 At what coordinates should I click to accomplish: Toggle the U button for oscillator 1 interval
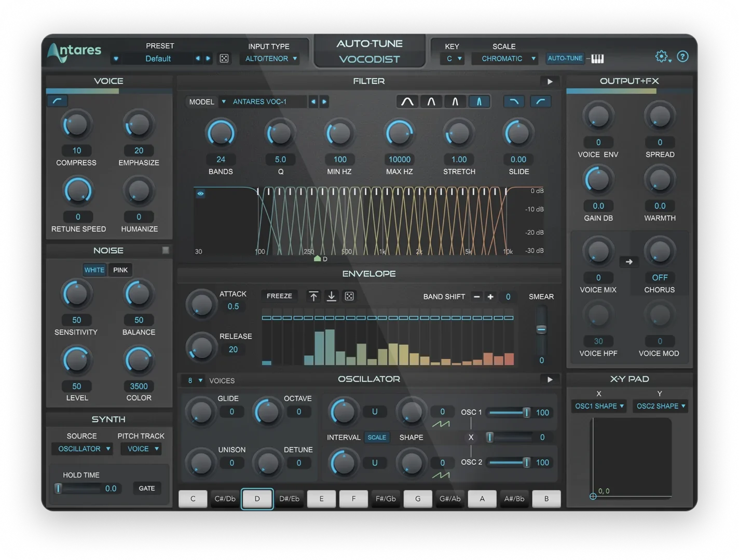375,412
